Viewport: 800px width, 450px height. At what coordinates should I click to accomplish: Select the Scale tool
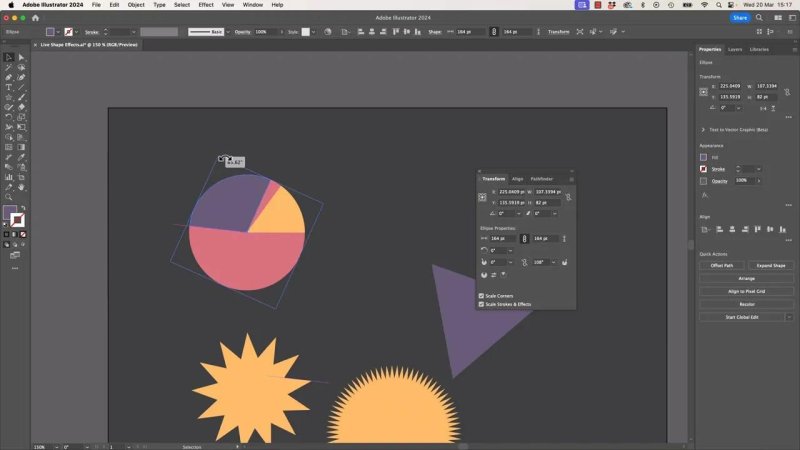pos(21,117)
